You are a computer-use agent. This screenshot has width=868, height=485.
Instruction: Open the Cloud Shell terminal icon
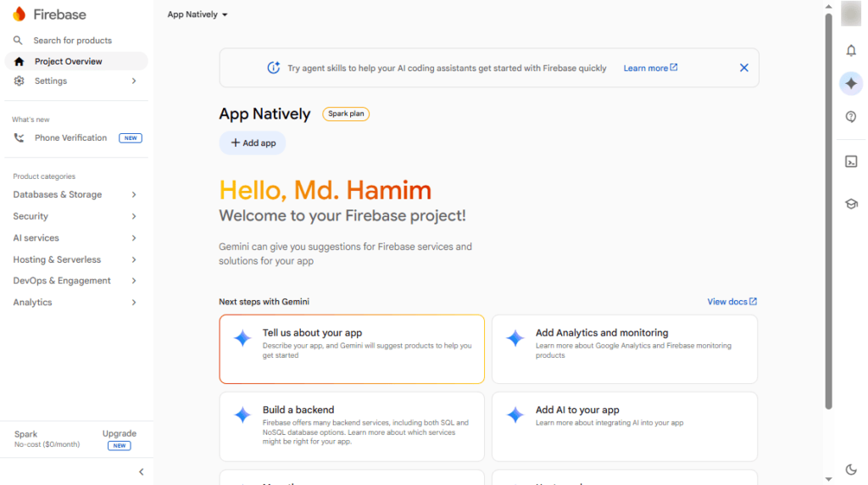coord(851,162)
